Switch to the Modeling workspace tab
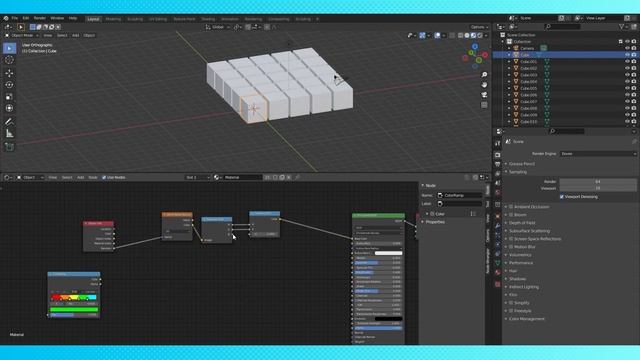The width and height of the screenshot is (640, 360). [x=113, y=19]
